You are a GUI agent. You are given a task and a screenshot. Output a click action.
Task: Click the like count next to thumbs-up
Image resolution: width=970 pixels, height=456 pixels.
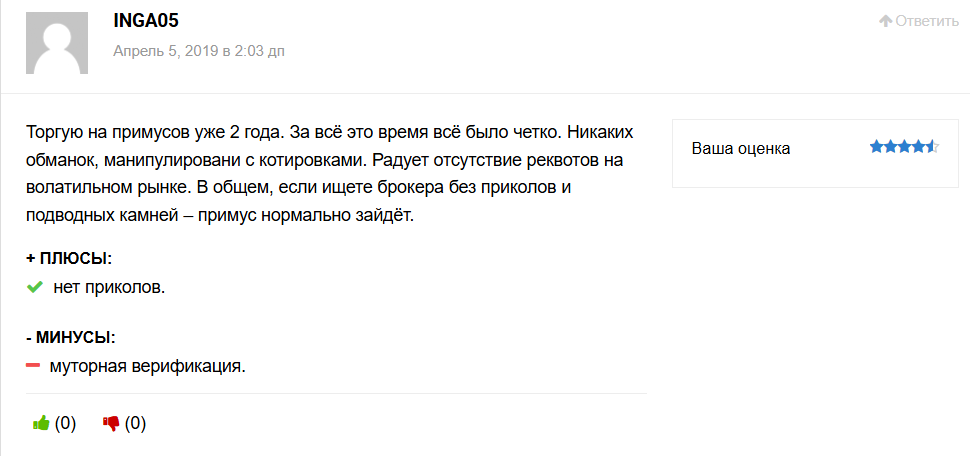click(66, 423)
